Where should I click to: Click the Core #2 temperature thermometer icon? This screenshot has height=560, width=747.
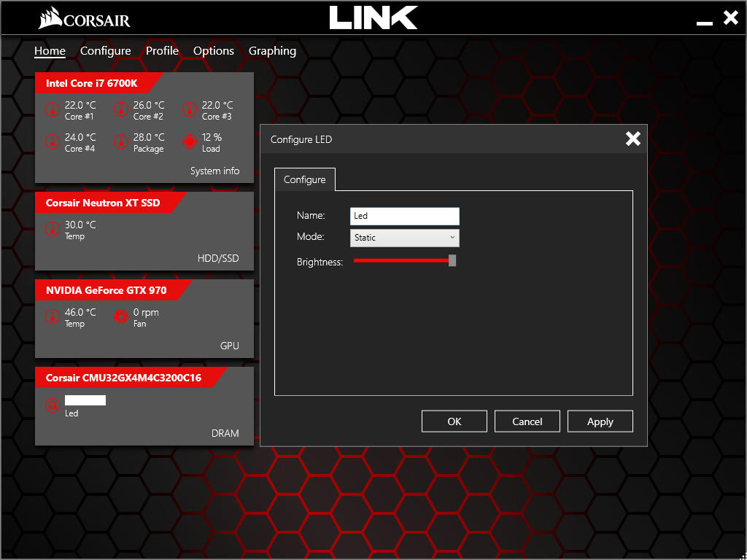121,110
